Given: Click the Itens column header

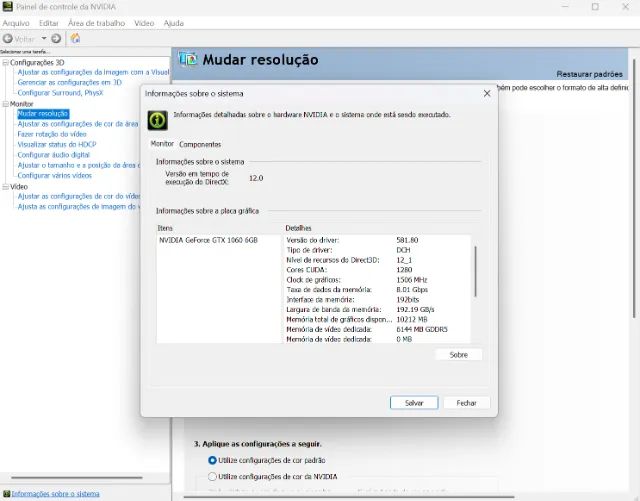Looking at the screenshot, I should click(x=165, y=228).
